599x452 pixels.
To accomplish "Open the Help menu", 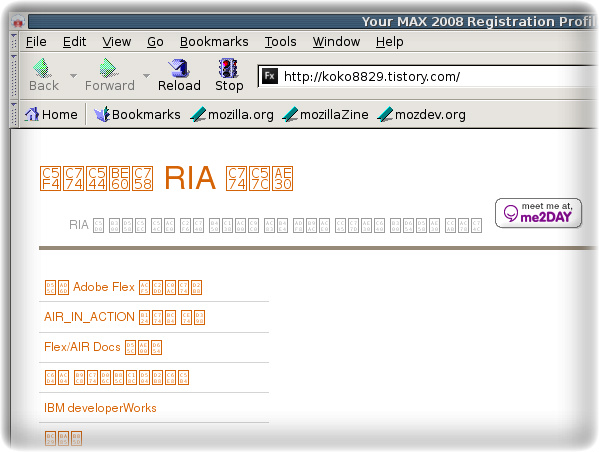I will [x=389, y=42].
